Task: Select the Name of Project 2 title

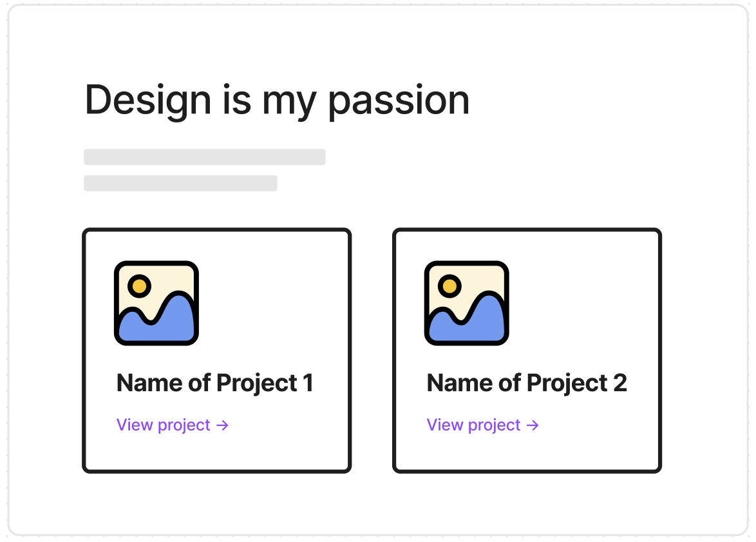Action: 527,383
